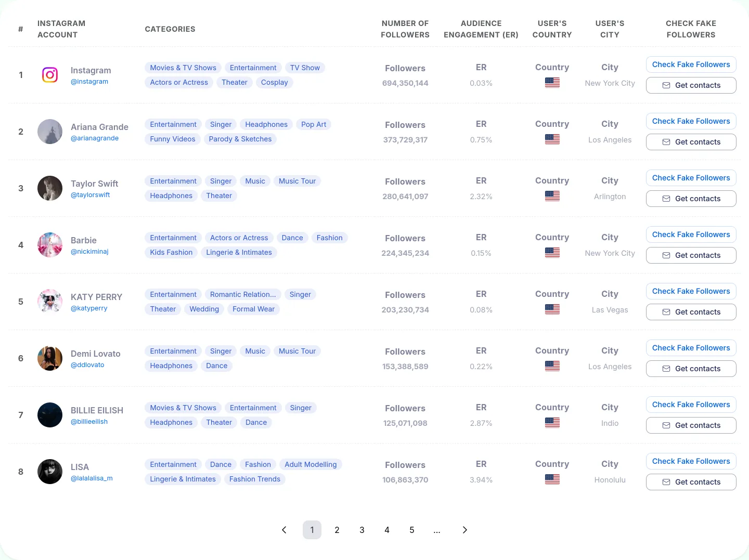The image size is (749, 560).
Task: Click the US flag in the Demi Lovato row
Action: (552, 366)
